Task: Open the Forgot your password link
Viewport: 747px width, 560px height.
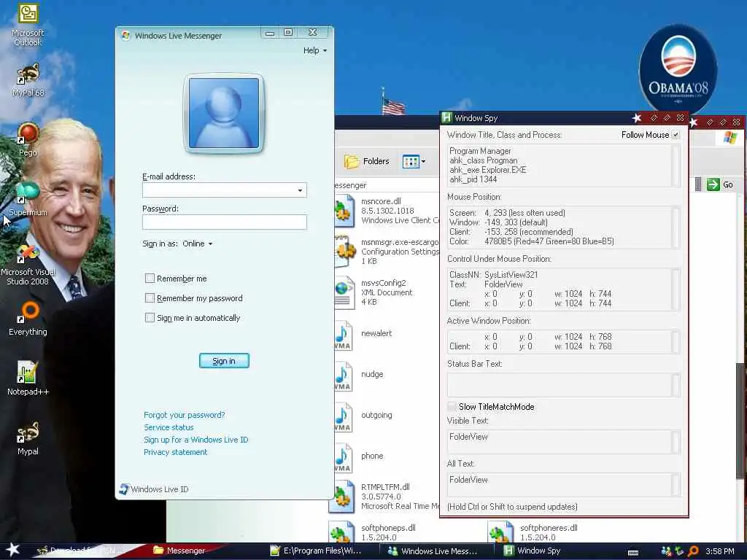Action: [184, 415]
